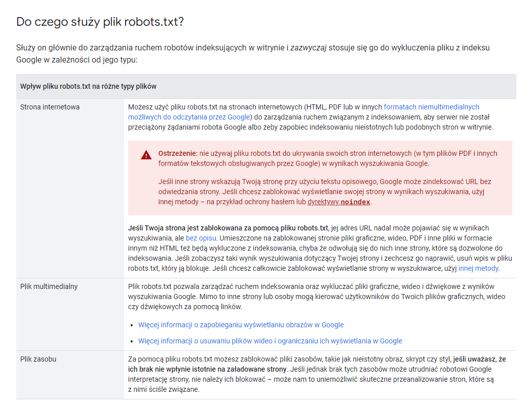Click the italic word 'zazwyczaj'
Viewport: 532px width, 413px height.
[309, 48]
